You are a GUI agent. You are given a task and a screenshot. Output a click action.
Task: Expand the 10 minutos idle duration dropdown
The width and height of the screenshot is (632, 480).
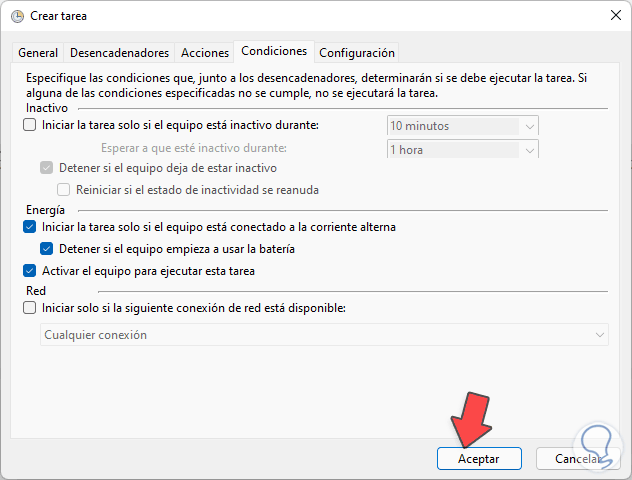click(x=529, y=126)
